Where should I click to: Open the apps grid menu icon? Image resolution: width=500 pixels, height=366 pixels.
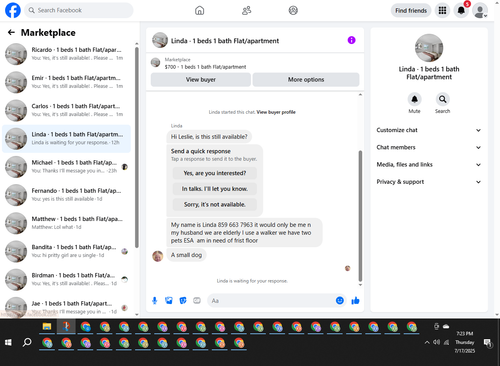point(442,10)
